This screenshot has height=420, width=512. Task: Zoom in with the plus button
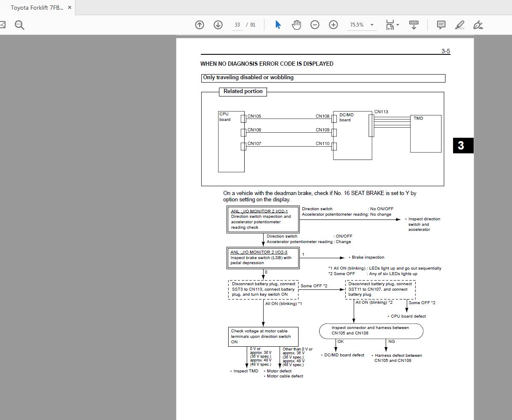(x=333, y=25)
